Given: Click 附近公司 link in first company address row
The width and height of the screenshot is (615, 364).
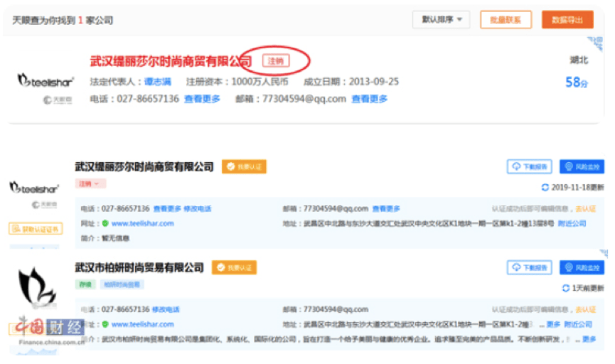Looking at the screenshot, I should 572,223.
